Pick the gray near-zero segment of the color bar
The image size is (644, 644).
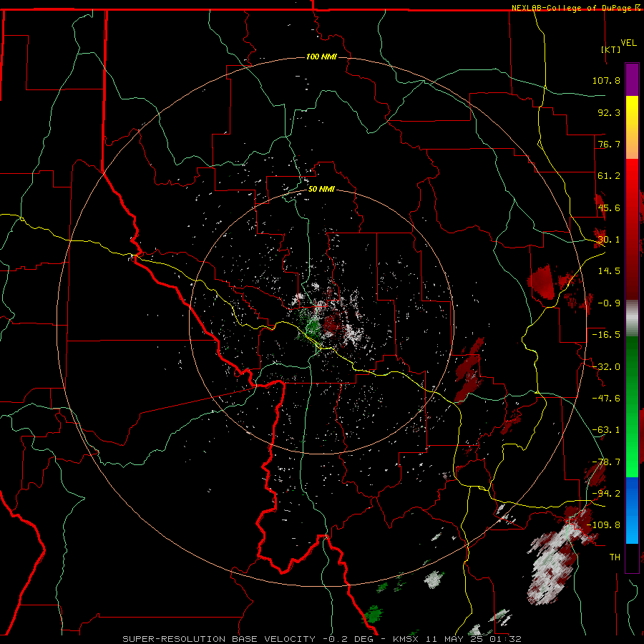click(632, 318)
